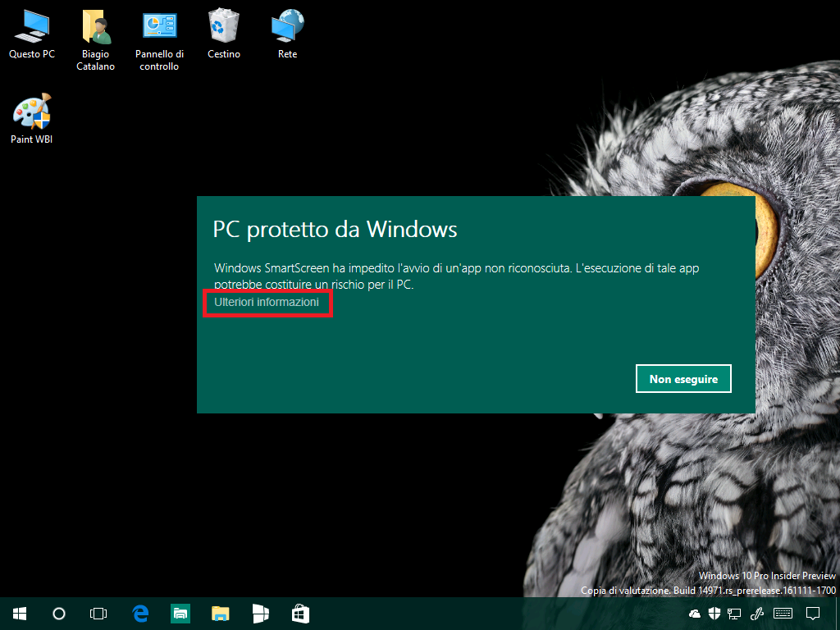This screenshot has width=840, height=630.
Task: Click the OneDrive cloud tray icon
Action: (x=694, y=614)
